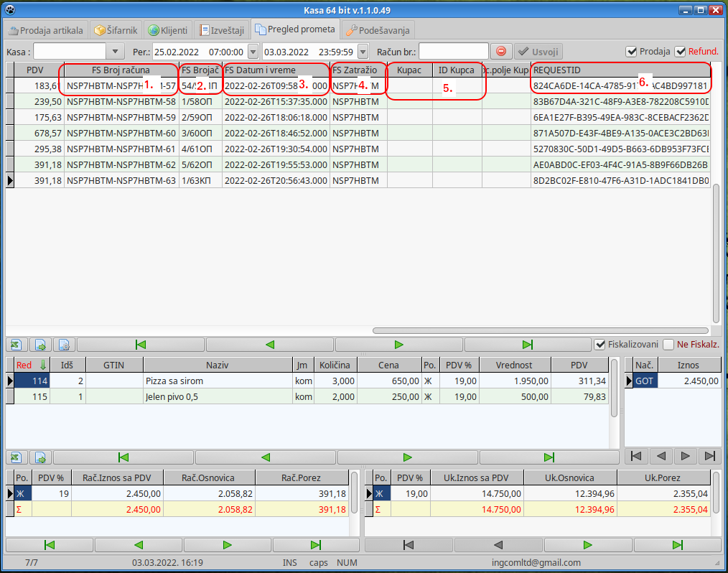Click the gray first-record arrow under the Iznos panel
The image size is (728, 573).
pos(635,456)
